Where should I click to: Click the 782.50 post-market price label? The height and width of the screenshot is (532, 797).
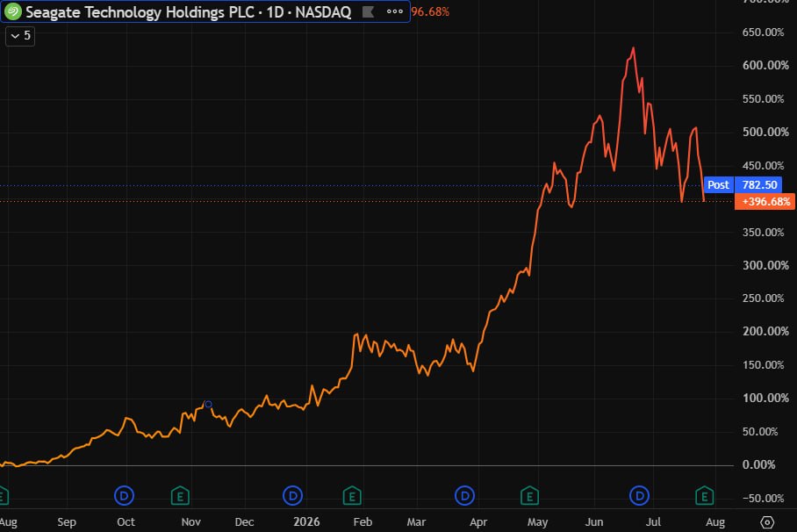(x=759, y=185)
